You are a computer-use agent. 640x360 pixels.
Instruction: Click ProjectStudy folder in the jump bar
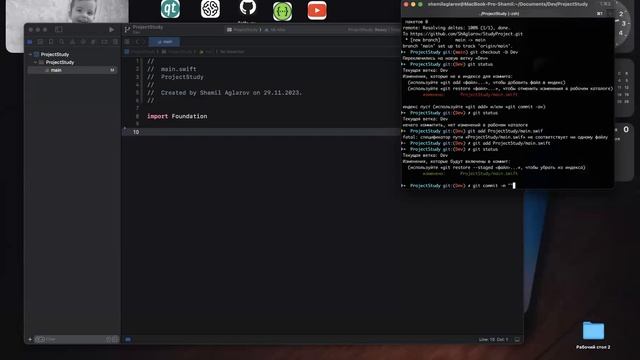click(x=178, y=52)
